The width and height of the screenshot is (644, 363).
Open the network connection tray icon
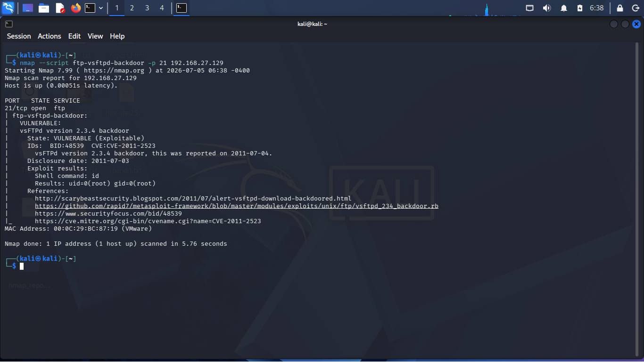[x=530, y=8]
